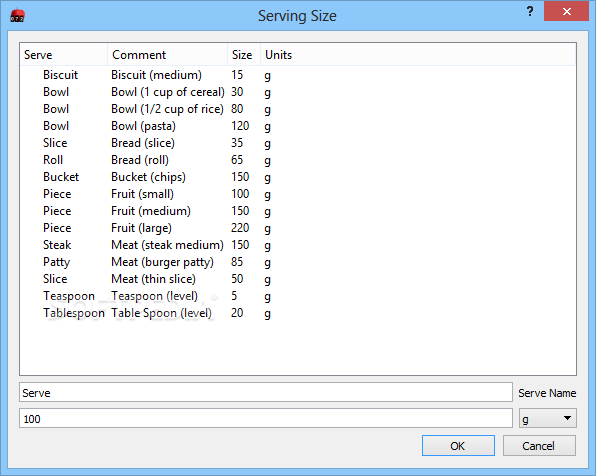Click the size value 85
The height and width of the screenshot is (476, 596).
237,262
